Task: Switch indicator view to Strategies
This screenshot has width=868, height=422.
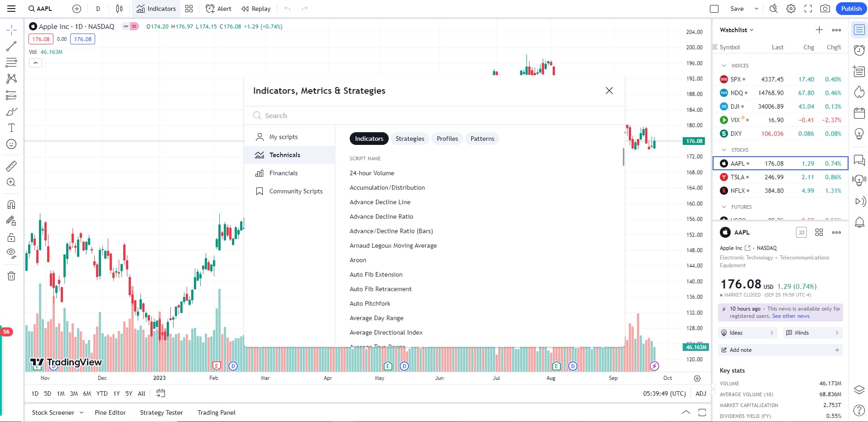Action: pyautogui.click(x=410, y=139)
